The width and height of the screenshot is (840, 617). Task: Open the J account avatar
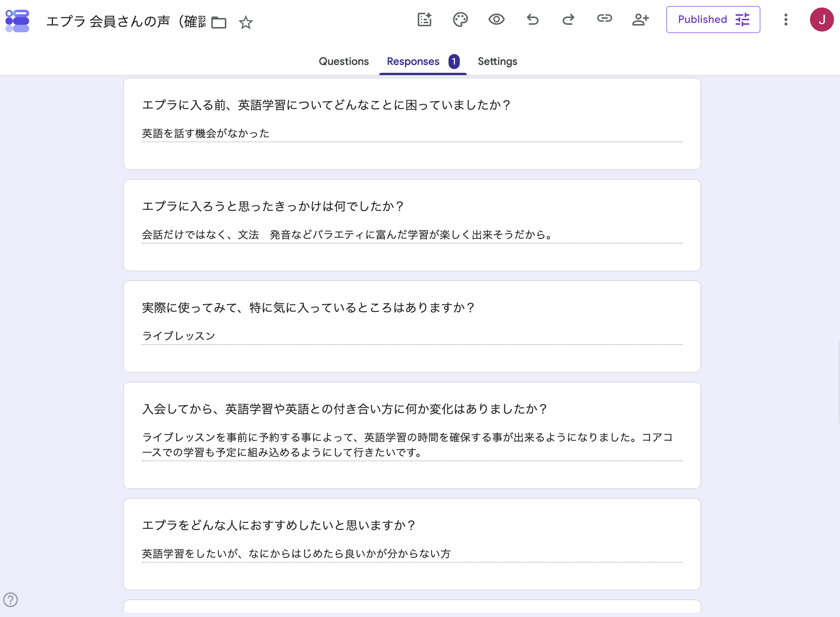tap(822, 20)
